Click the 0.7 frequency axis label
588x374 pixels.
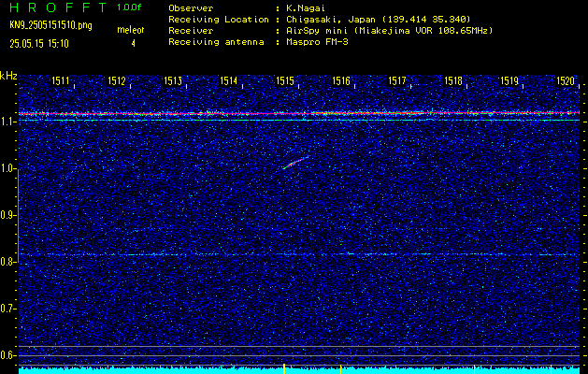point(7,309)
